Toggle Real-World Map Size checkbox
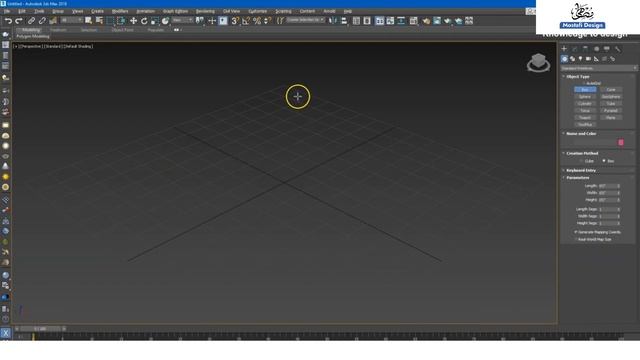 576,239
